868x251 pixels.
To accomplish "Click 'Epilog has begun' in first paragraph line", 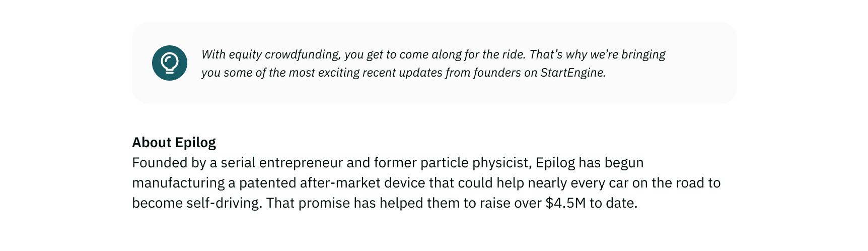I will (x=590, y=163).
